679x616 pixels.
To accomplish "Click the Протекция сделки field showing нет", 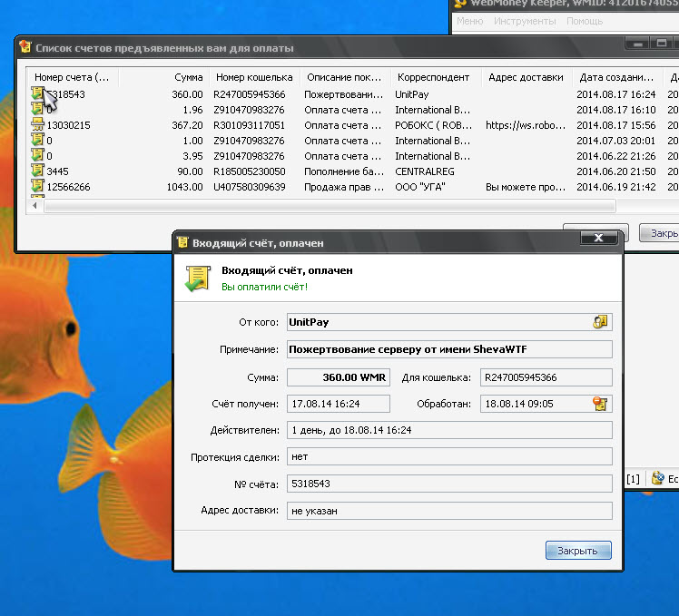I will tap(449, 456).
